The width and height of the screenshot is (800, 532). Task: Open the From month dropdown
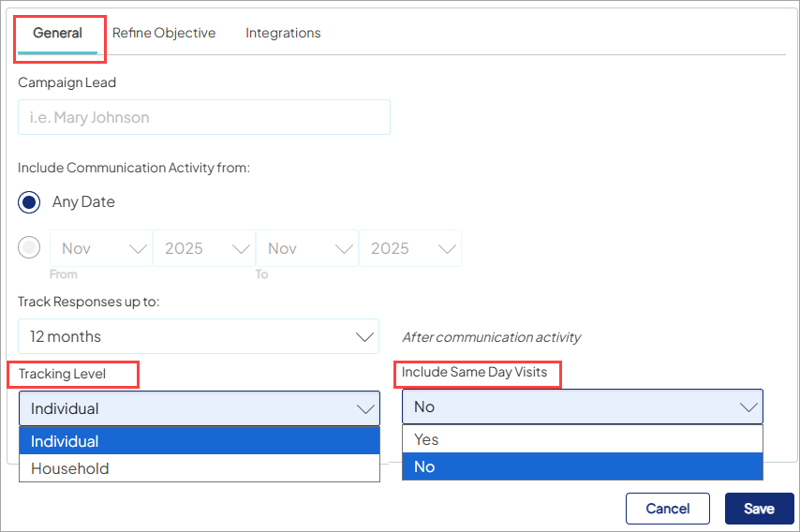coord(101,248)
